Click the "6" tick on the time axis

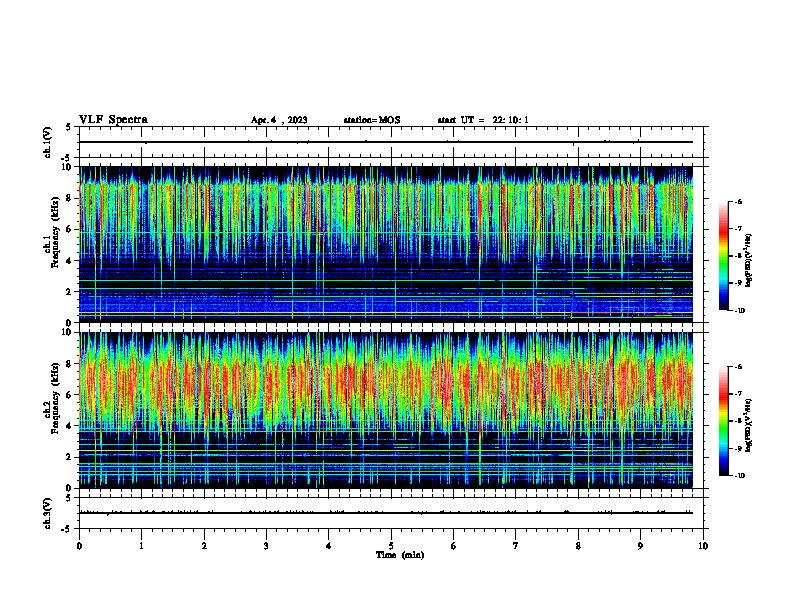coord(454,546)
